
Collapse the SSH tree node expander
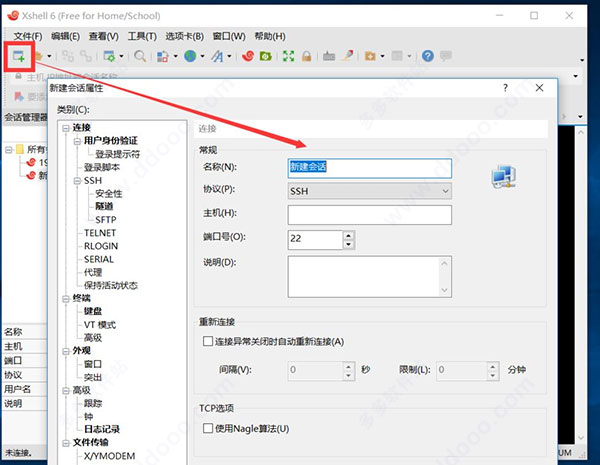[77, 181]
